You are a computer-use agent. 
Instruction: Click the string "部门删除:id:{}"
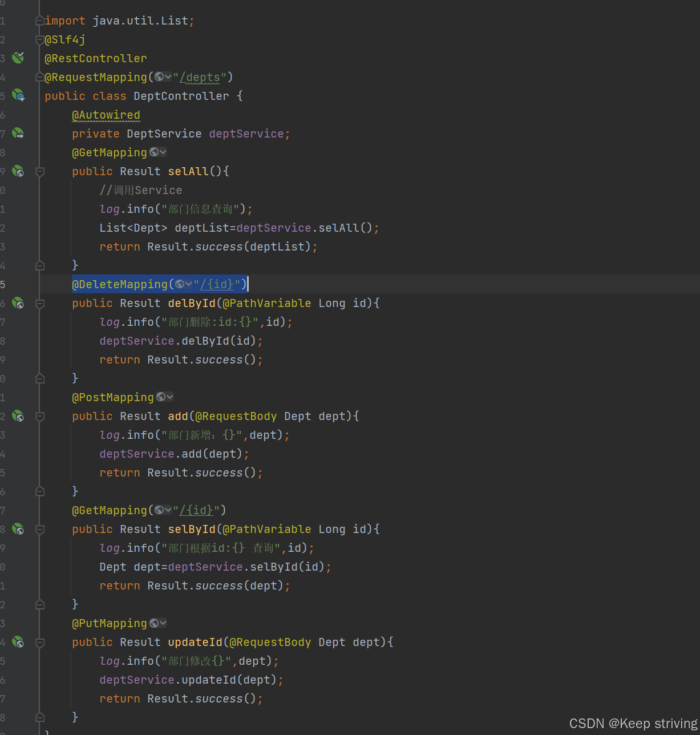point(211,322)
